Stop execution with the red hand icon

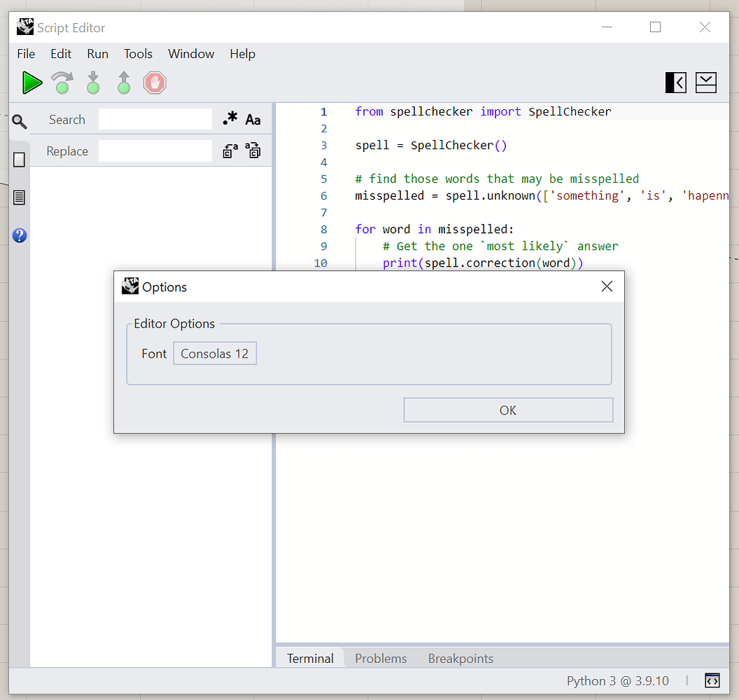pos(154,82)
